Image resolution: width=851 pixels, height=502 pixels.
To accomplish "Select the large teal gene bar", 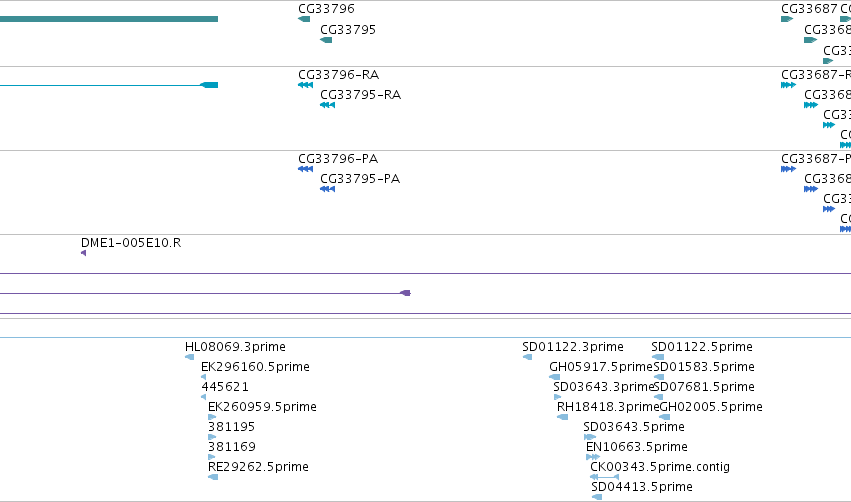I will (109, 19).
